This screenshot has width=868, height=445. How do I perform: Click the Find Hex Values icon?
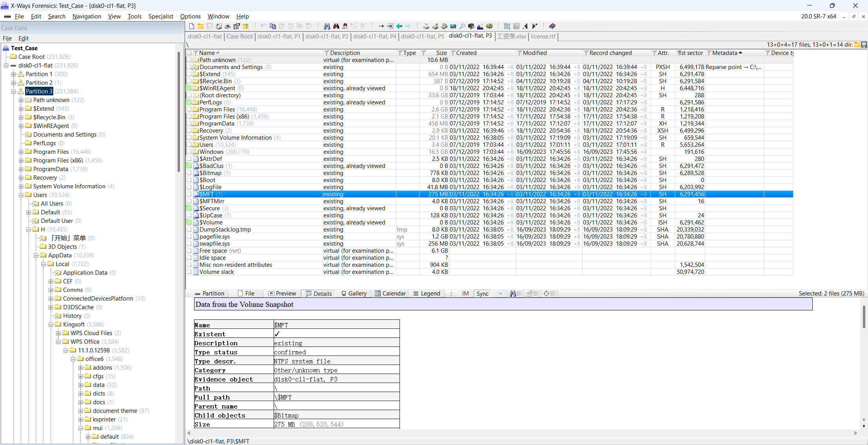click(345, 26)
